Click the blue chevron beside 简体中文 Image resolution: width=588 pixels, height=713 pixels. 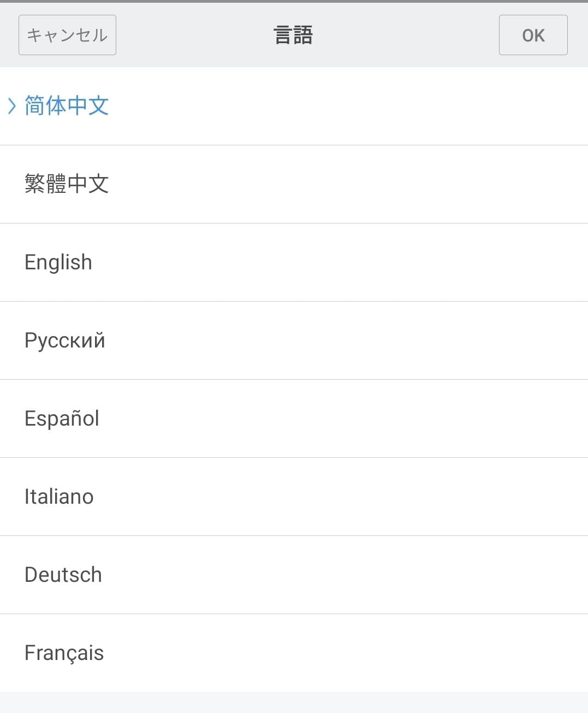click(11, 106)
